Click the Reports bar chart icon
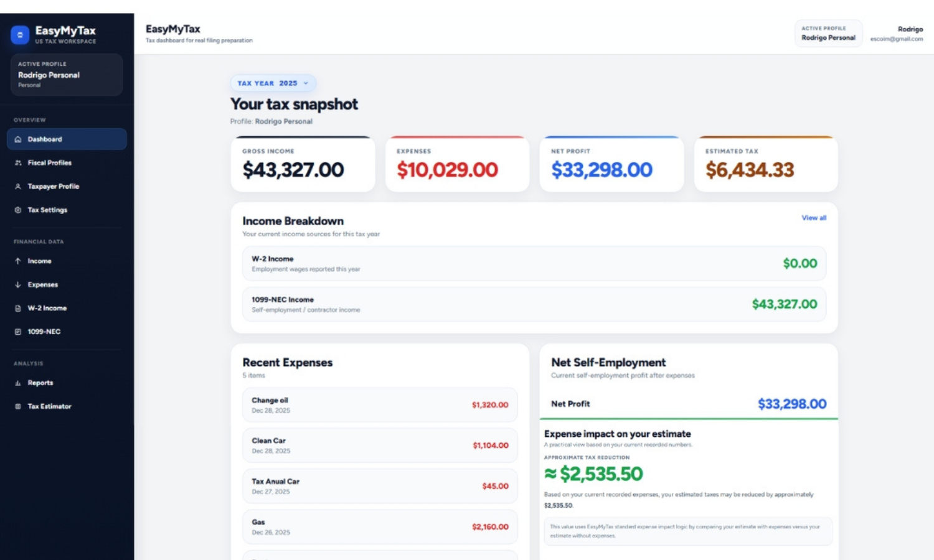 point(18,383)
